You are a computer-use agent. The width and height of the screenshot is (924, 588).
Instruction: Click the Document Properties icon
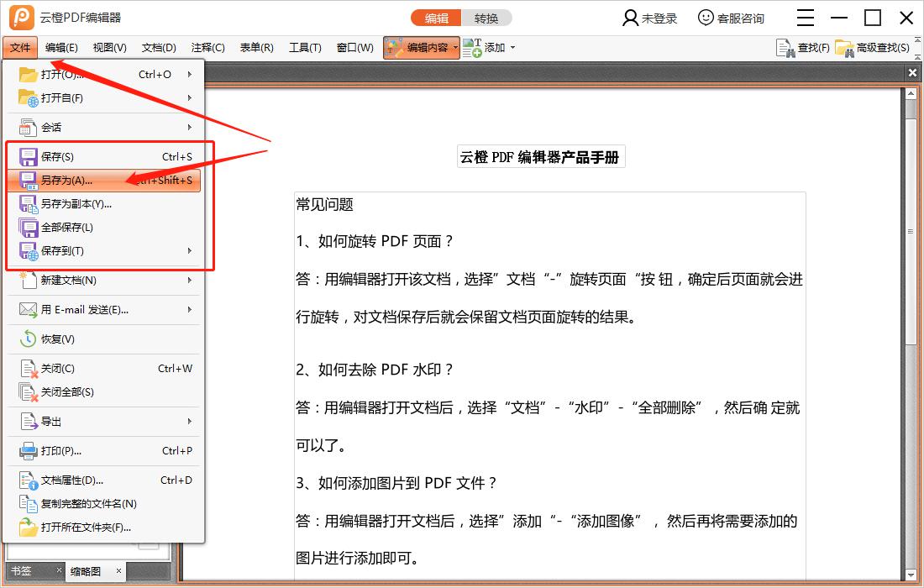[x=28, y=480]
